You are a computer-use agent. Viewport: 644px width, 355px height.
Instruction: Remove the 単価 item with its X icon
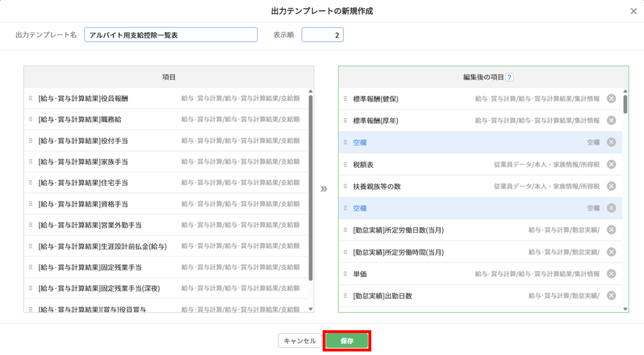coord(611,274)
